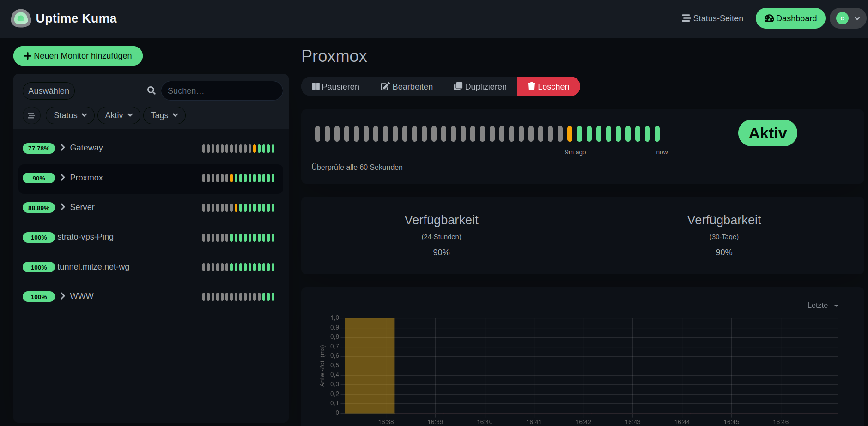
Task: Focus the Suchen search field
Action: pos(222,91)
